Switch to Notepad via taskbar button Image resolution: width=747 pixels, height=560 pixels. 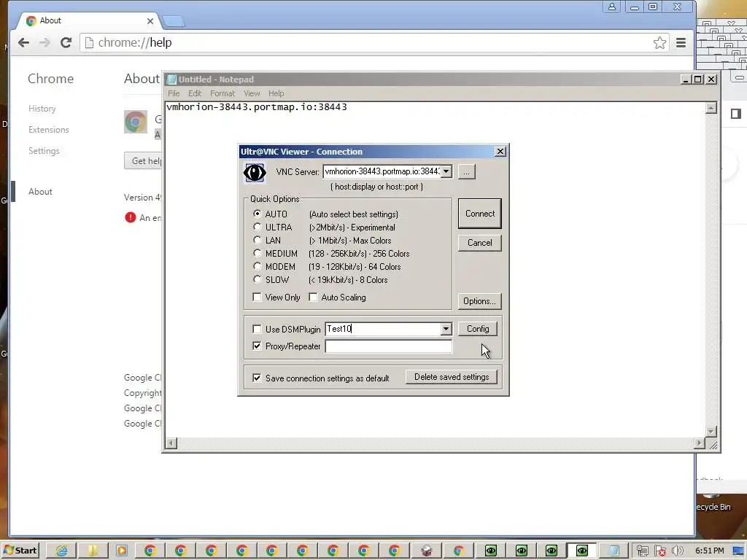[x=613, y=551]
